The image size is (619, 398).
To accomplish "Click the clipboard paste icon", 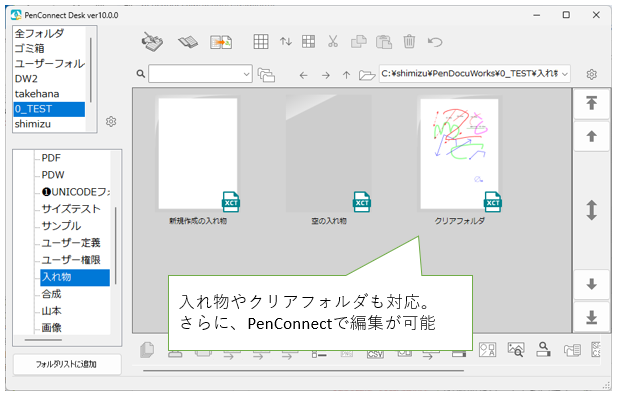I will tap(384, 41).
